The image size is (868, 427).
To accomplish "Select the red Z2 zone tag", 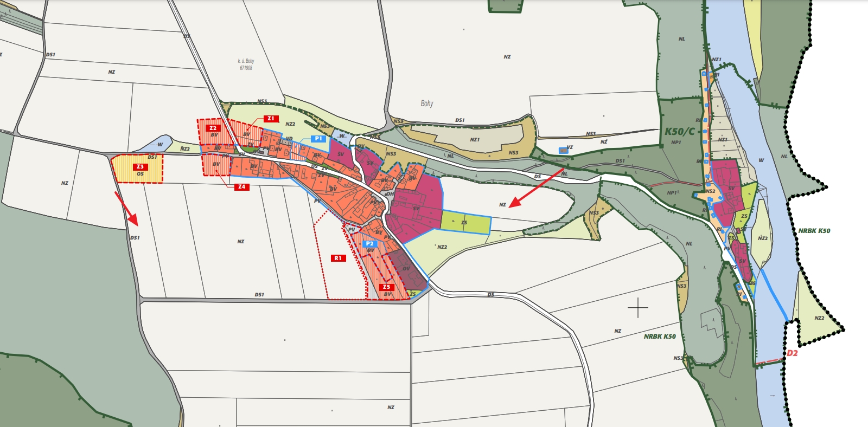I will coord(213,128).
